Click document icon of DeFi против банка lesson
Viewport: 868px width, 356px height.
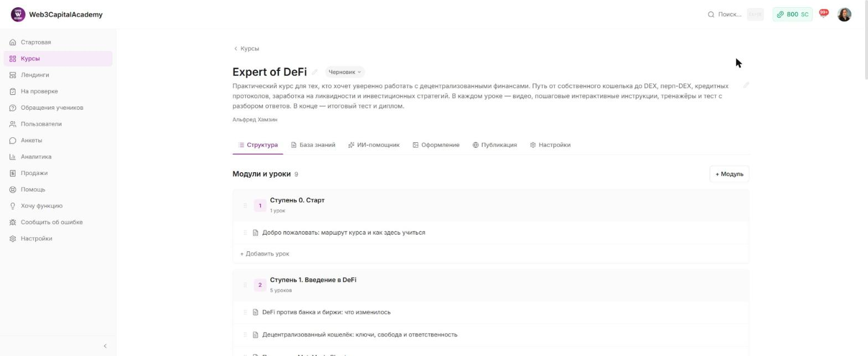[x=255, y=312]
